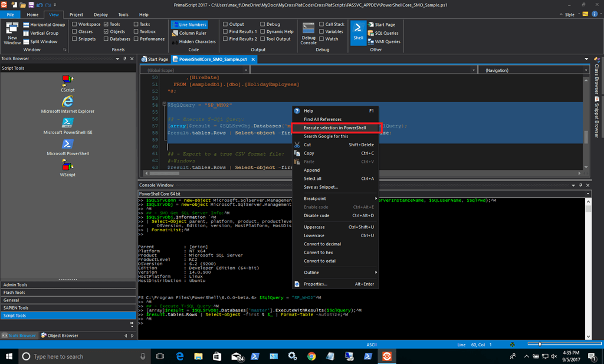This screenshot has width=604, height=364.
Task: Open Microsoft Internet Explorer tool icon
Action: click(x=68, y=101)
